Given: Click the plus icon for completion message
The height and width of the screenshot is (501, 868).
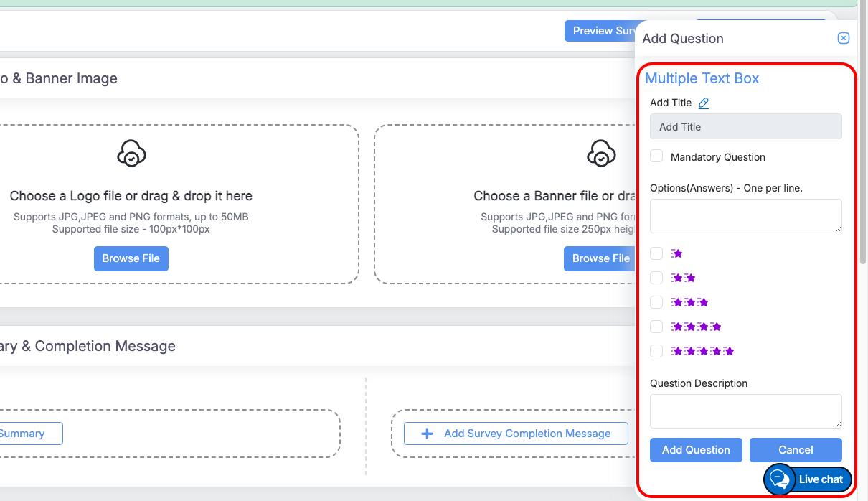Looking at the screenshot, I should [x=427, y=434].
